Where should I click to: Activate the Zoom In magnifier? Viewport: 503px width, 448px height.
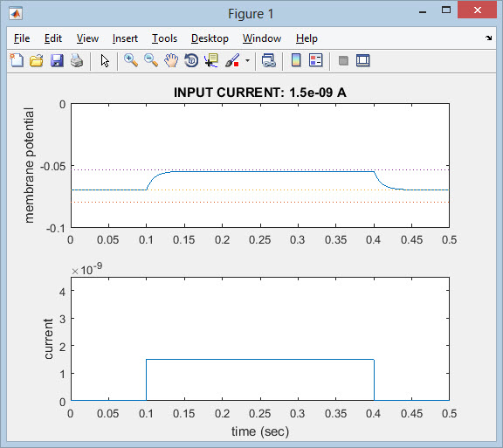point(131,60)
